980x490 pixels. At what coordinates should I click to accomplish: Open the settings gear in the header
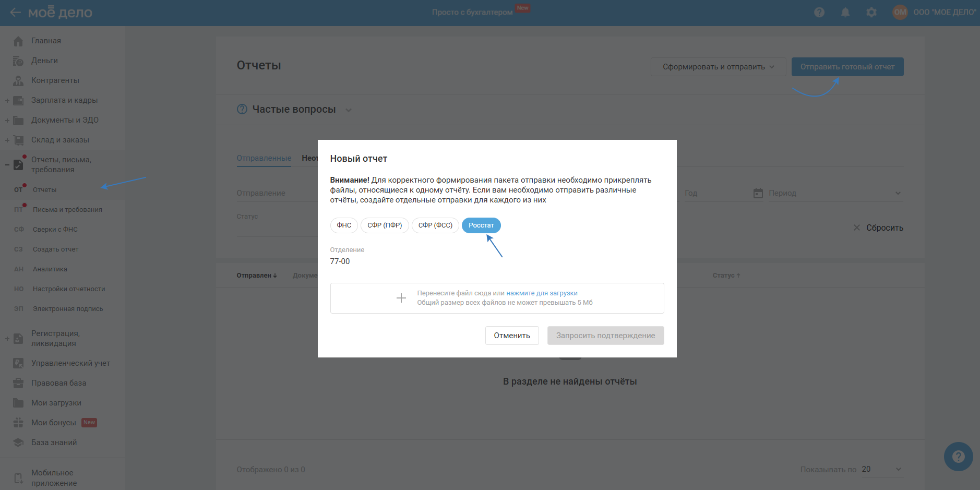(x=871, y=12)
